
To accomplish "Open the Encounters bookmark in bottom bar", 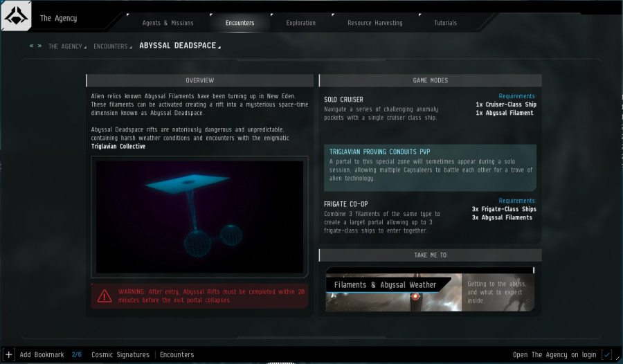I will pos(177,354).
